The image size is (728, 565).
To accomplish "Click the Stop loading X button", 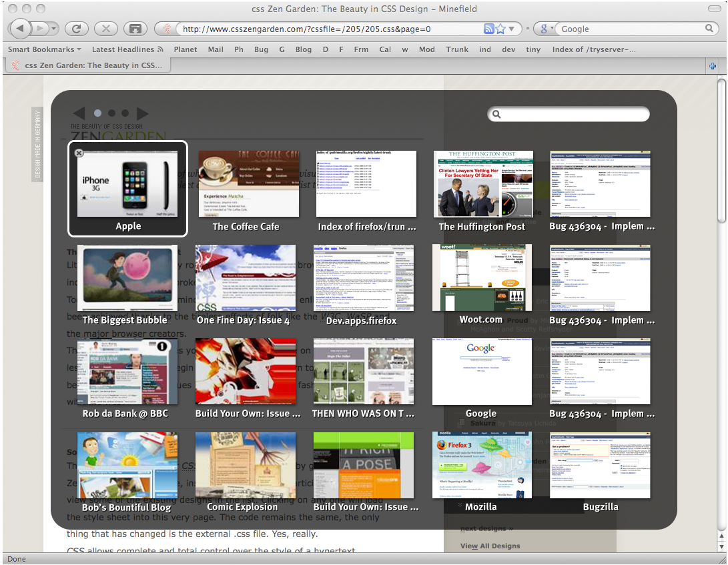I will click(x=106, y=29).
